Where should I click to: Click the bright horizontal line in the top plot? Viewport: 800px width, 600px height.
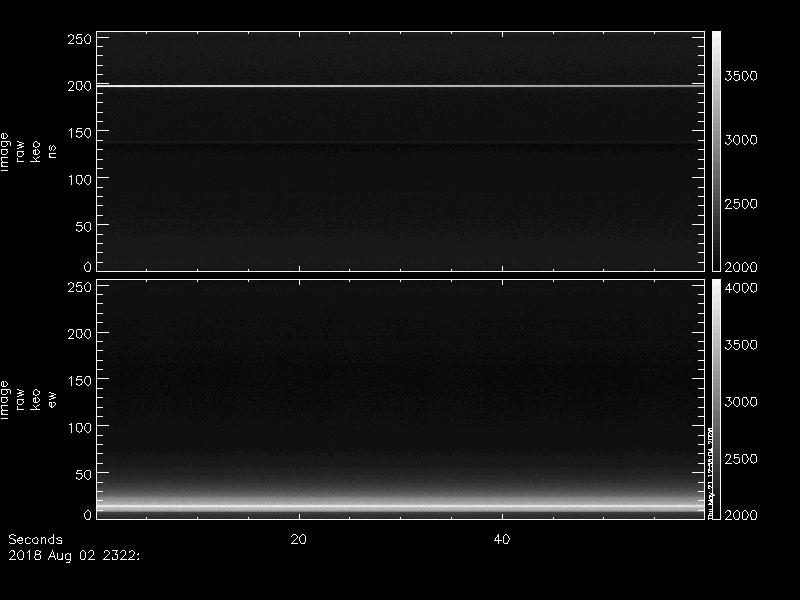[401, 86]
